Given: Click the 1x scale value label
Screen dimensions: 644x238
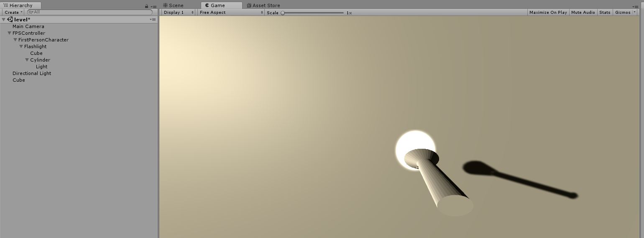Looking at the screenshot, I should click(x=349, y=13).
